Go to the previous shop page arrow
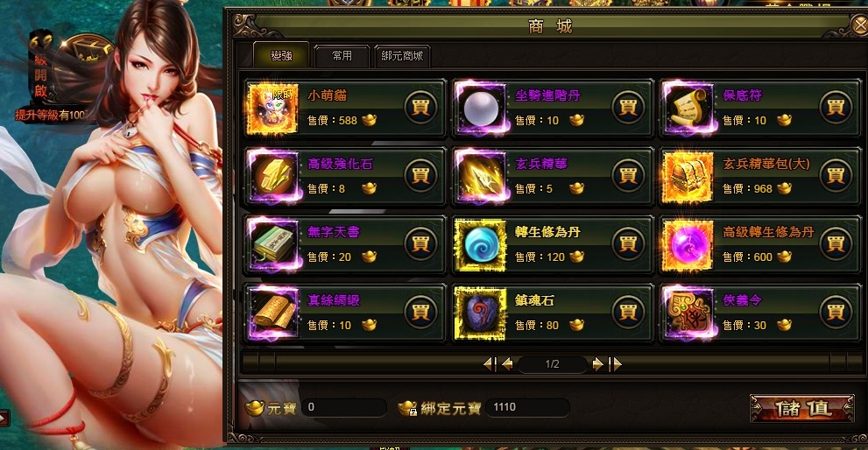 pos(507,363)
